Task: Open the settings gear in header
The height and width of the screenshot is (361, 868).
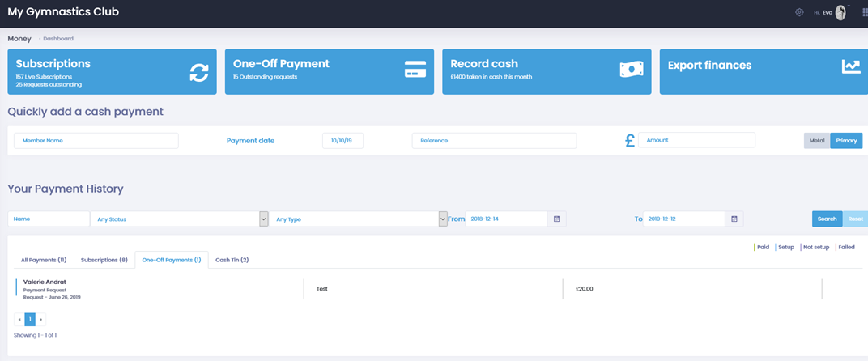Action: pyautogui.click(x=799, y=13)
